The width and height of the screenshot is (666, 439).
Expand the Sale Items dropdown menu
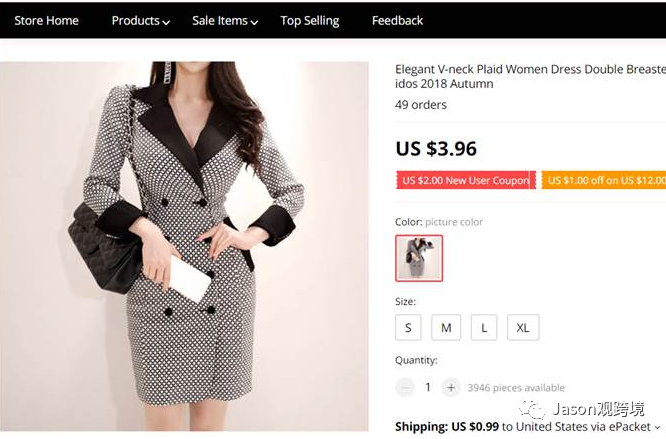click(224, 21)
